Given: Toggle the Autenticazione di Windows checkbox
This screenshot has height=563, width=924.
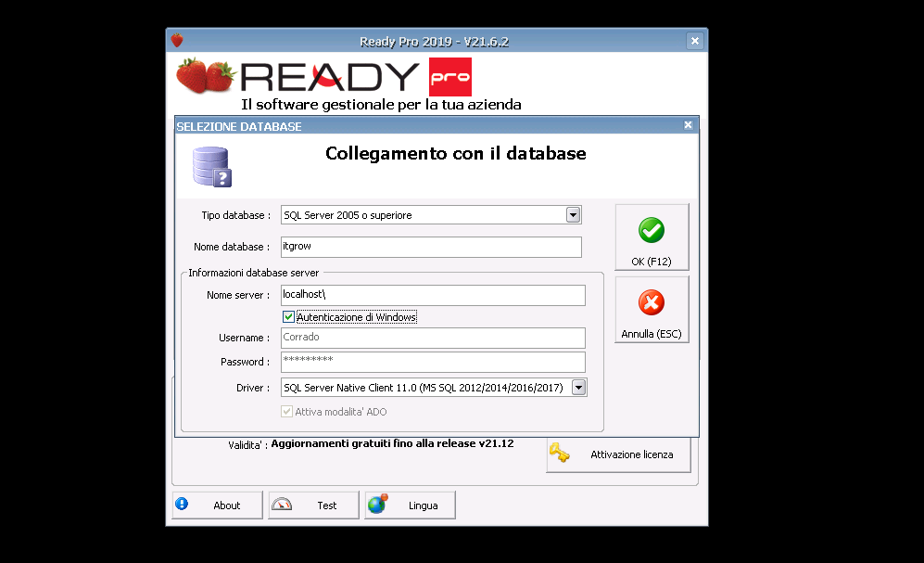Looking at the screenshot, I should click(x=288, y=317).
